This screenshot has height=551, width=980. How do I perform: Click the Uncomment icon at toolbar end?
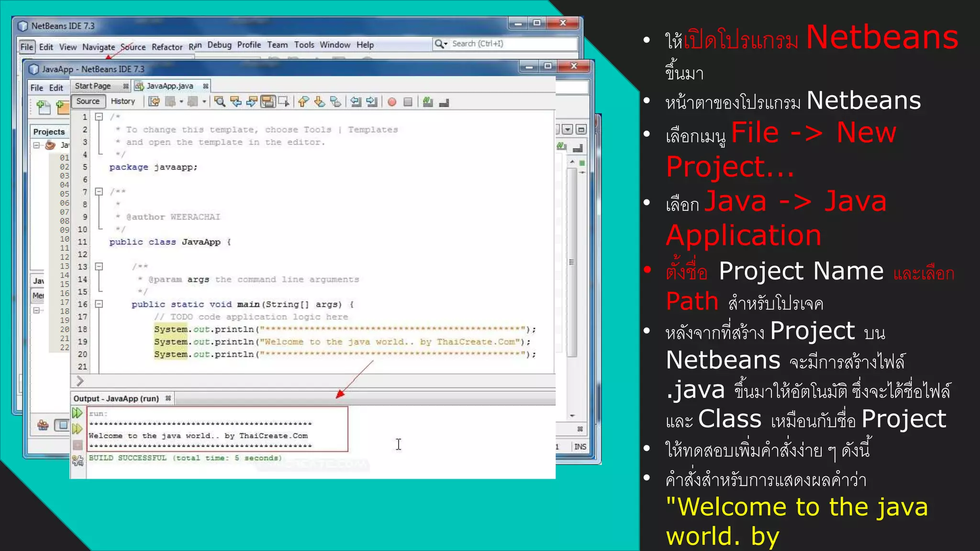click(x=444, y=102)
